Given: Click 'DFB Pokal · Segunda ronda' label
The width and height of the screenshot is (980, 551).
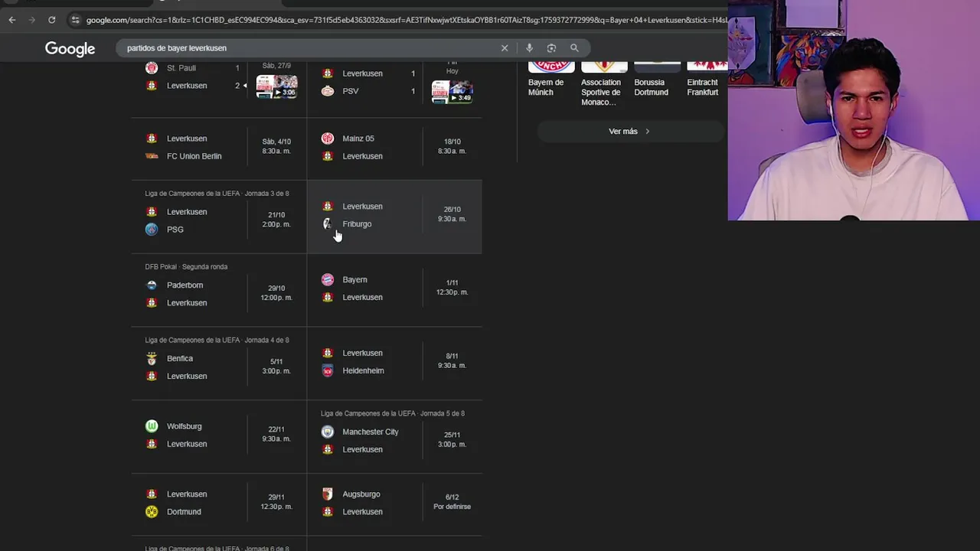Looking at the screenshot, I should click(x=186, y=267).
